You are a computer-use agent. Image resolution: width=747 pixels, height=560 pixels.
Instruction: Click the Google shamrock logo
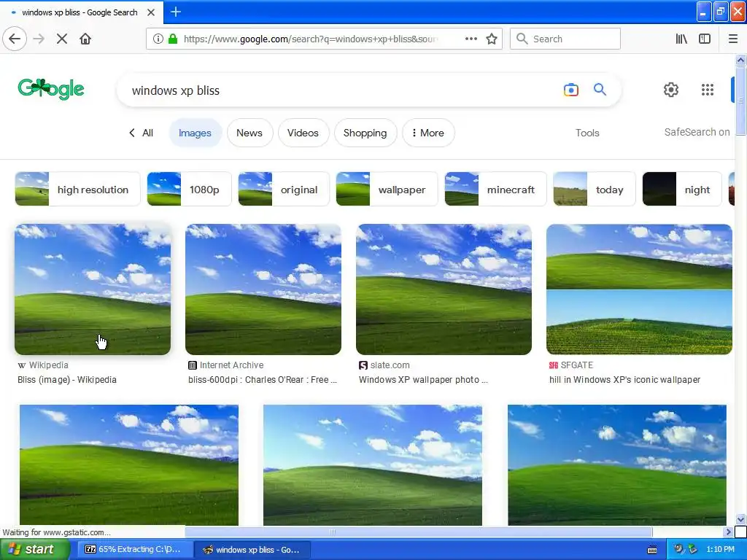pos(51,89)
